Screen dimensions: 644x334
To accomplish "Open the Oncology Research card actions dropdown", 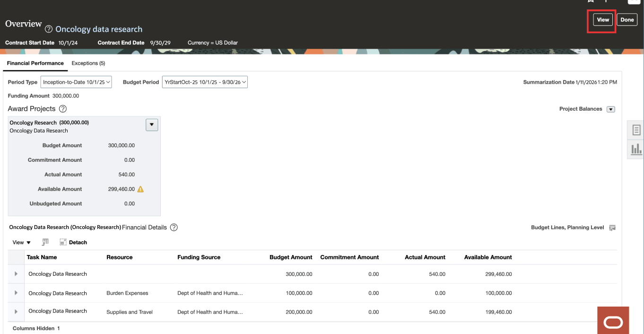I will coord(151,124).
